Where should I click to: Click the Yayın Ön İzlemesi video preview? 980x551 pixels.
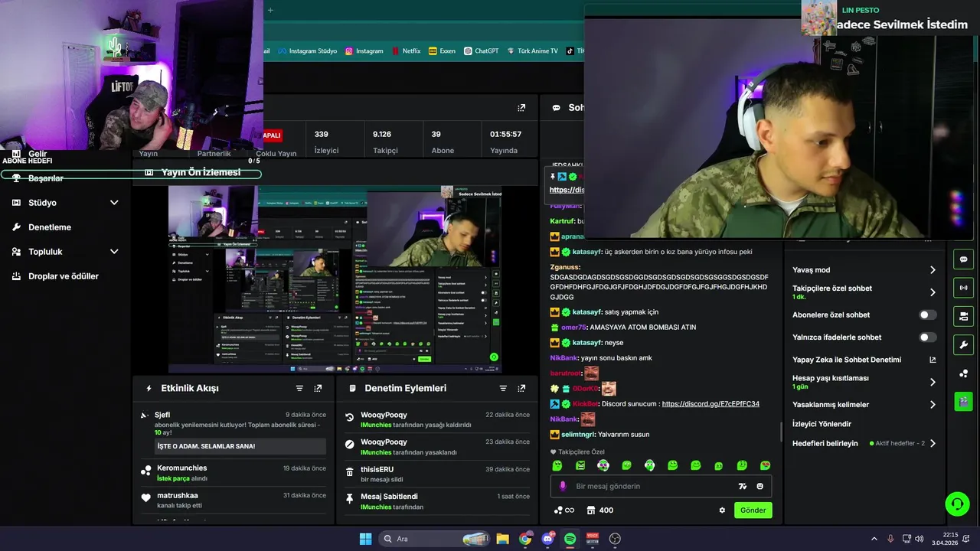tap(335, 279)
